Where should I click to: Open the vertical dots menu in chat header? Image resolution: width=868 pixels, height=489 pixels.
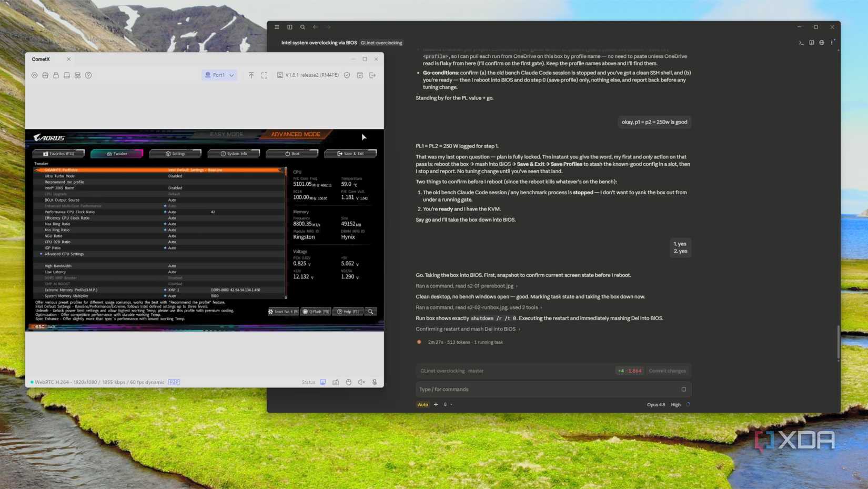point(832,43)
